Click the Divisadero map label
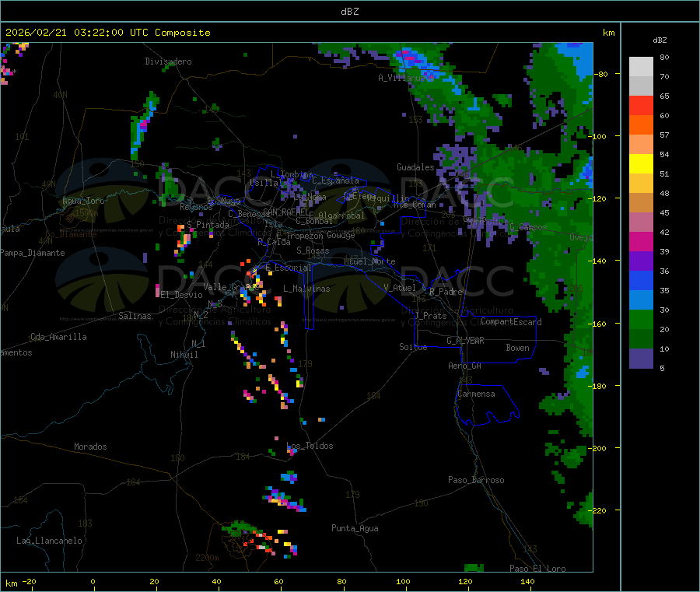Screen dimensions: 700x592 168,61
